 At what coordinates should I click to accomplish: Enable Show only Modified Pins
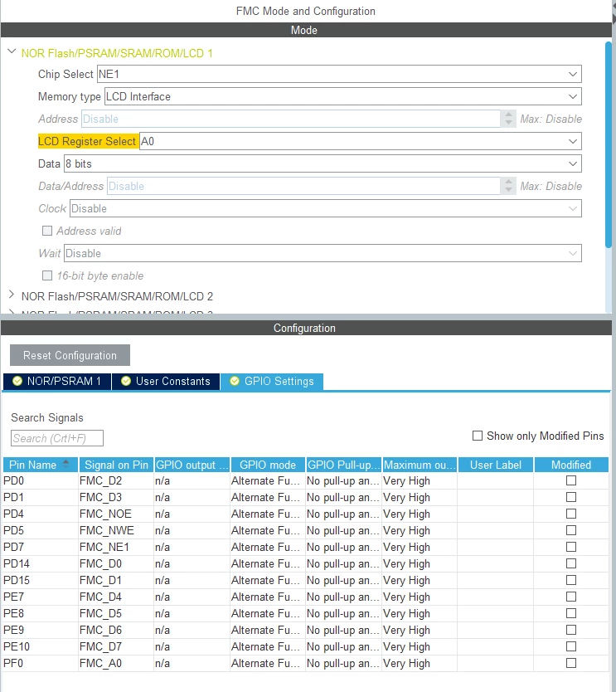(x=478, y=436)
